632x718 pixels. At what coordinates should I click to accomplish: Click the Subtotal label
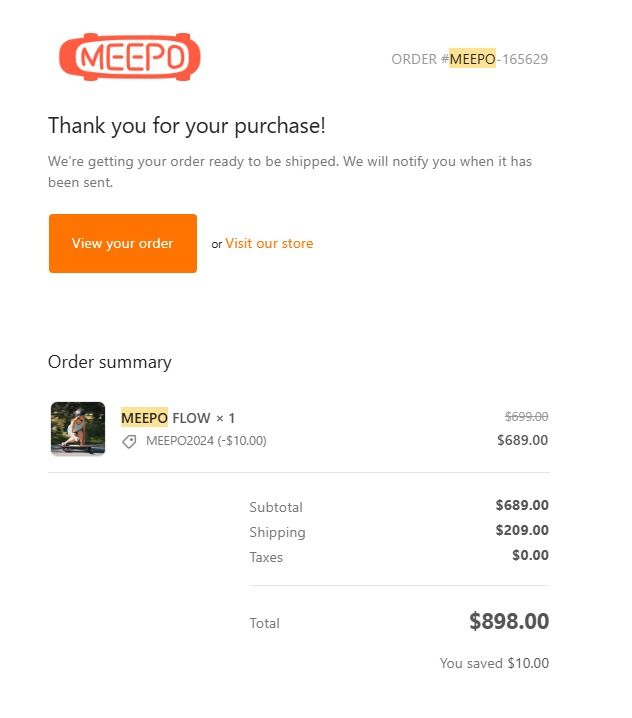pos(276,507)
